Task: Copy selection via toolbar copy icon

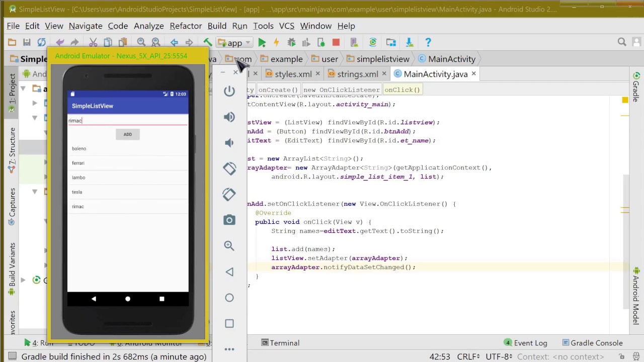Action: click(108, 43)
